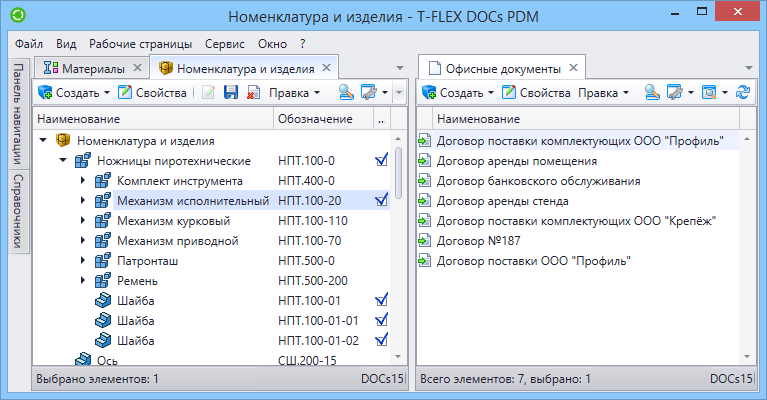Click the left tree vertical scrollbar thumb
This screenshot has height=400, width=767.
pyautogui.click(x=398, y=173)
